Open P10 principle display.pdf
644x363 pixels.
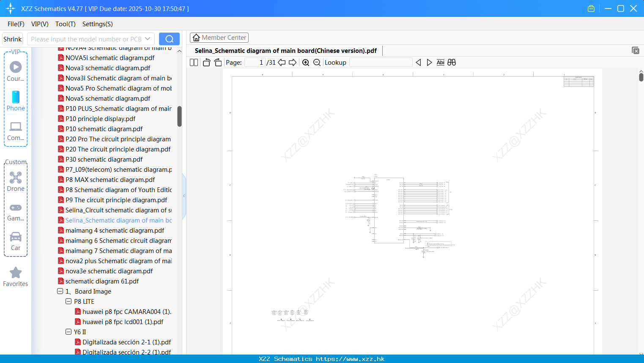(x=101, y=118)
